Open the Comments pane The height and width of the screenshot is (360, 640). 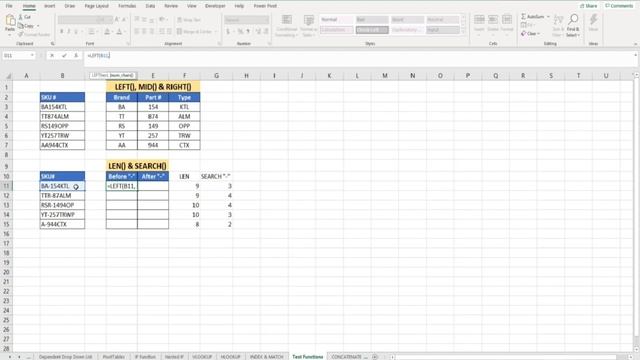coord(619,6)
